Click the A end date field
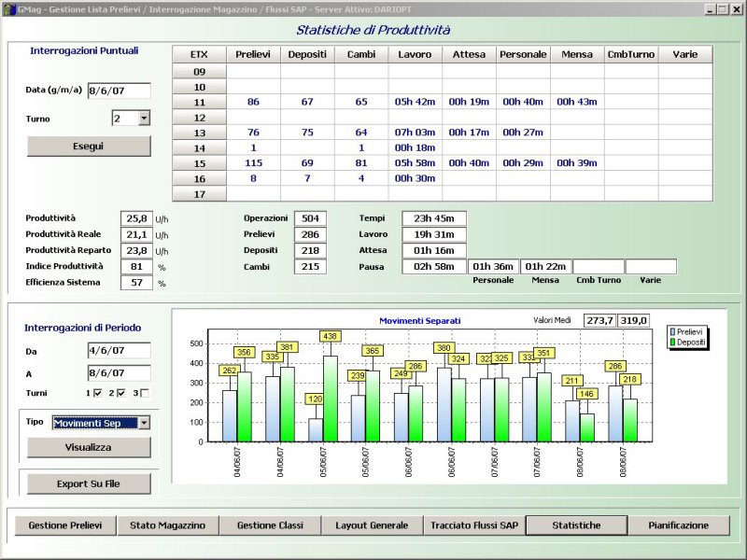 tap(120, 372)
